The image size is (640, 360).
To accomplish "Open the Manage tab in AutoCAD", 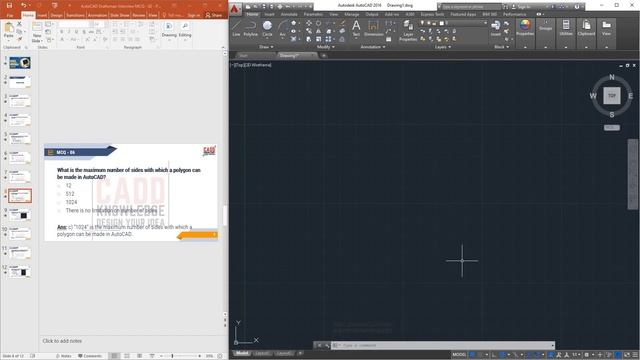I will (352, 14).
